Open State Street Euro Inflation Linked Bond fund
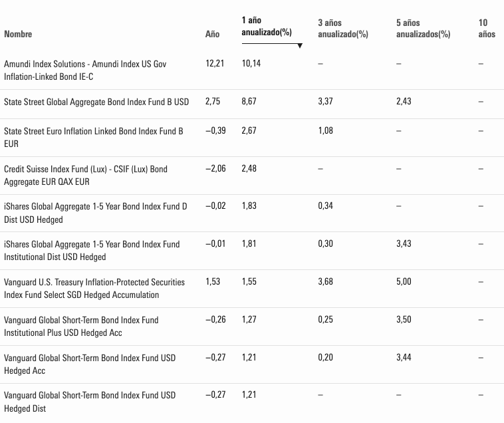The width and height of the screenshot is (504, 423). [x=93, y=138]
